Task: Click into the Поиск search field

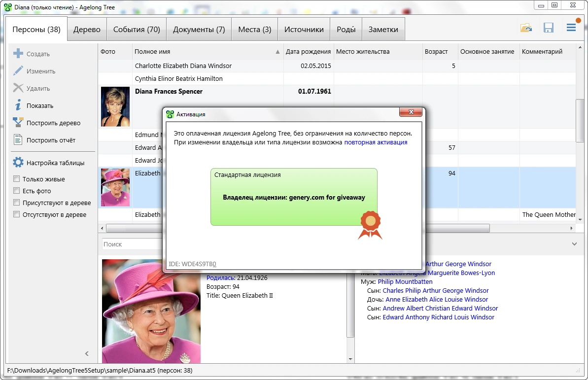Action: pos(131,244)
